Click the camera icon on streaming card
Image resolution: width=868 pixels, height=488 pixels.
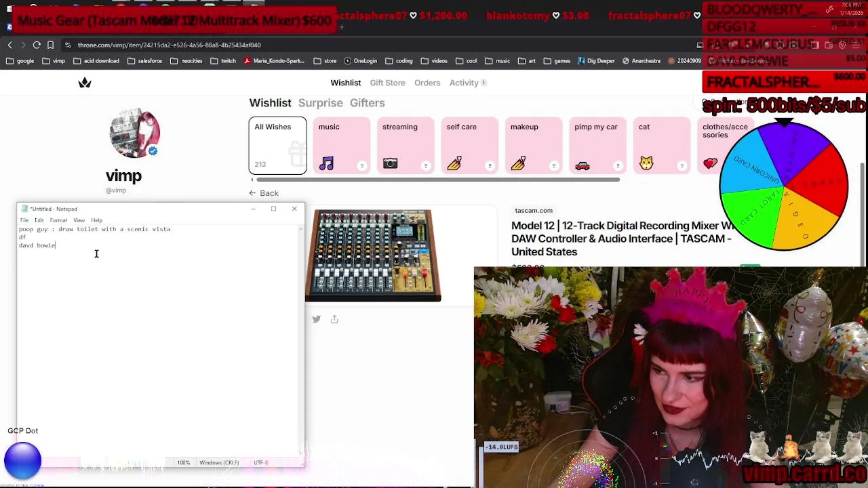tap(390, 163)
